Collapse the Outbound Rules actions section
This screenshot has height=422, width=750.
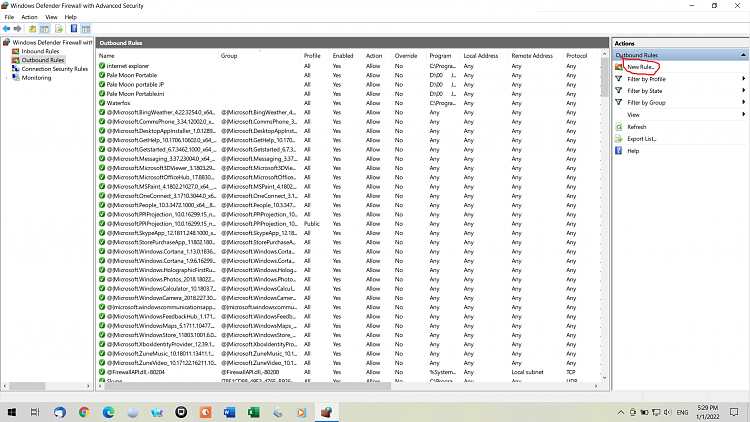click(x=743, y=55)
